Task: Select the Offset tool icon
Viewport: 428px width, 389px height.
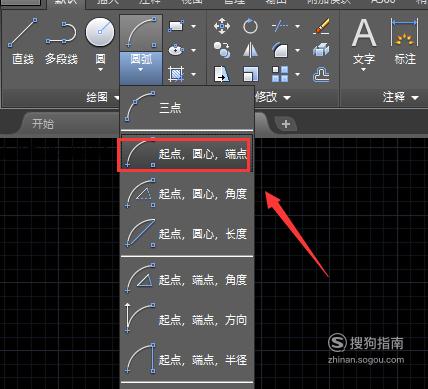Action: (321, 74)
